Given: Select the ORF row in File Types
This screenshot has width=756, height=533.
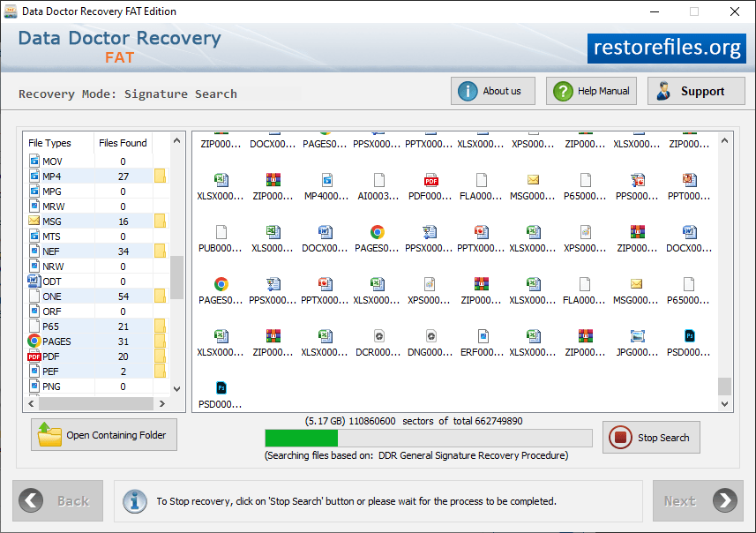Looking at the screenshot, I should (x=96, y=312).
